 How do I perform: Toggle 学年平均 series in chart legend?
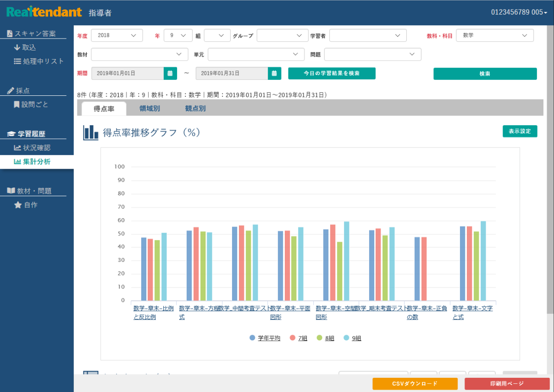(x=269, y=338)
